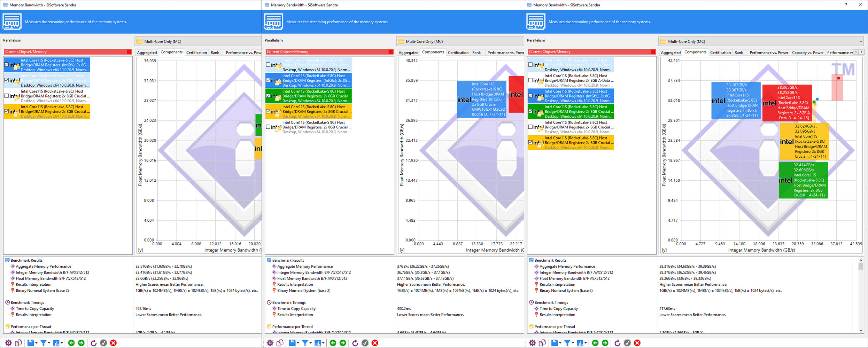This screenshot has height=348, width=868.
Task: Click results scrollbar down arrow, right window
Action: (x=861, y=330)
